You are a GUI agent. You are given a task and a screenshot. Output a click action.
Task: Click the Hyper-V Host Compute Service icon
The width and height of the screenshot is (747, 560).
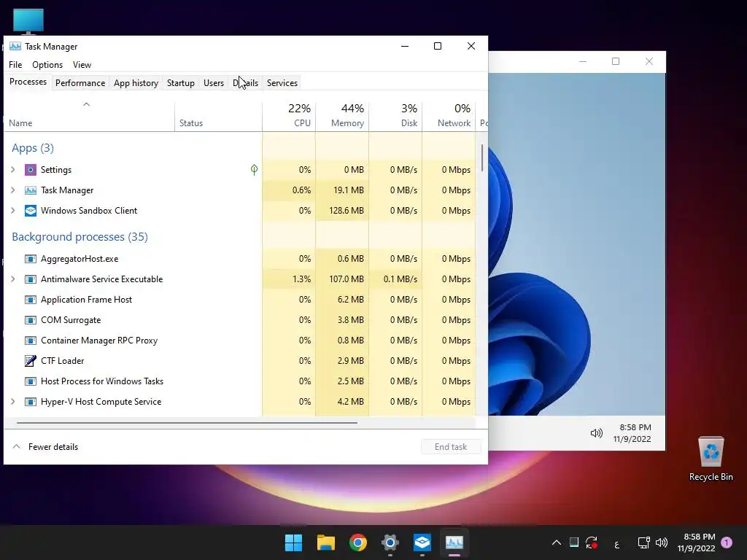pos(31,402)
